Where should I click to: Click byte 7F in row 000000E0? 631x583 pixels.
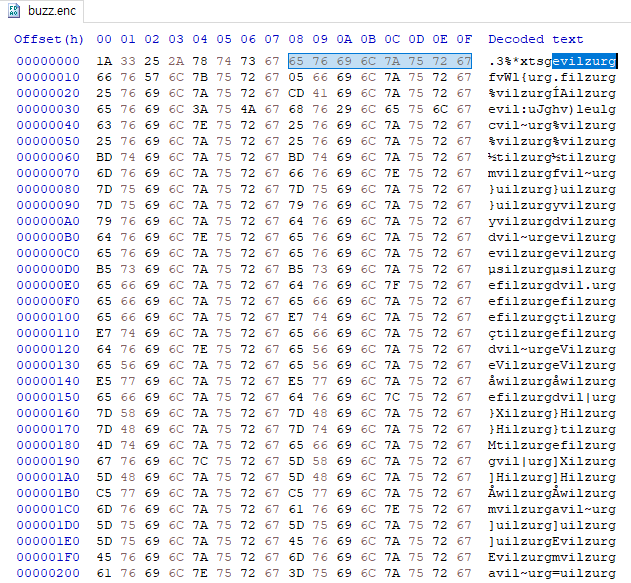(392, 285)
